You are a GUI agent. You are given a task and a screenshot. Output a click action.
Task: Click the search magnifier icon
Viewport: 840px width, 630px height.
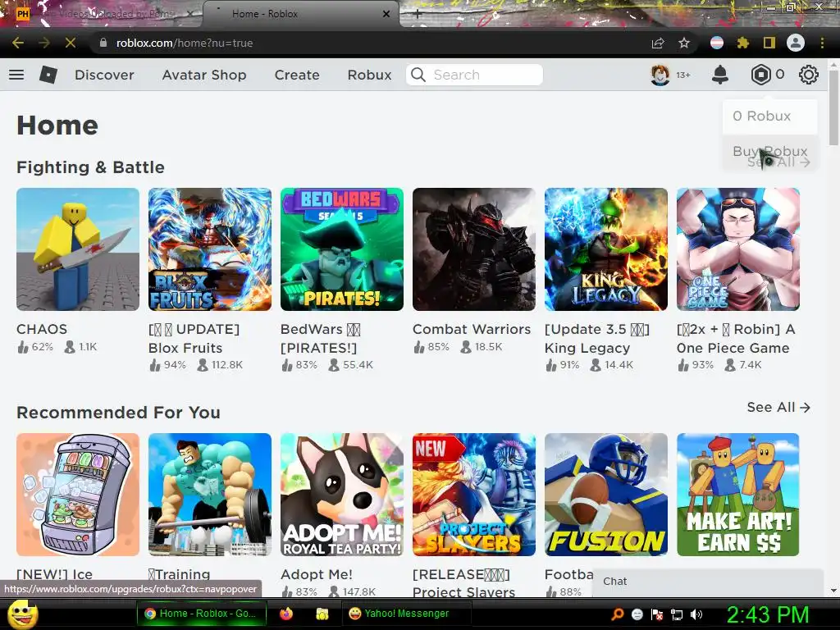point(418,75)
